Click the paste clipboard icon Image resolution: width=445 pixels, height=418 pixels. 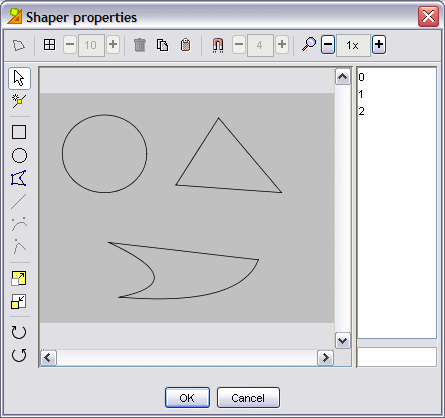[185, 45]
